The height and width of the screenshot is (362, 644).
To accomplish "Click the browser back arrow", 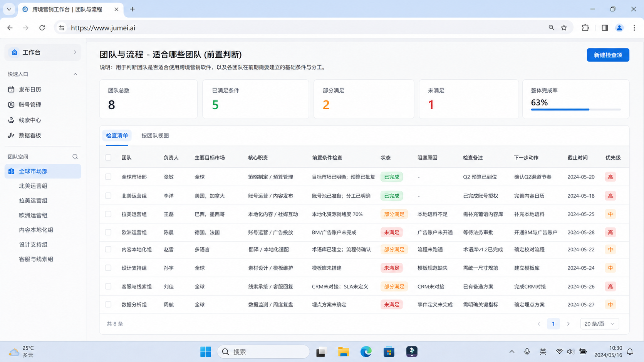I will (10, 28).
